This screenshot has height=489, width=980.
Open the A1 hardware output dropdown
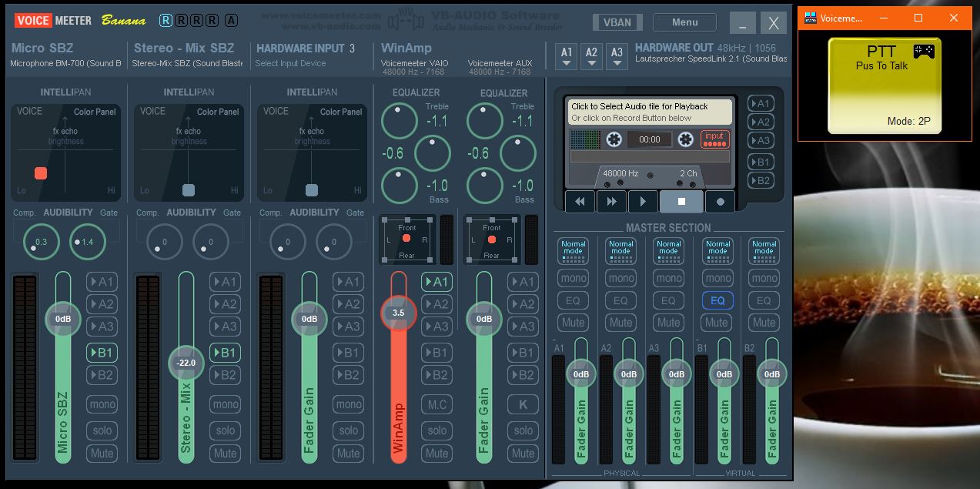(567, 56)
